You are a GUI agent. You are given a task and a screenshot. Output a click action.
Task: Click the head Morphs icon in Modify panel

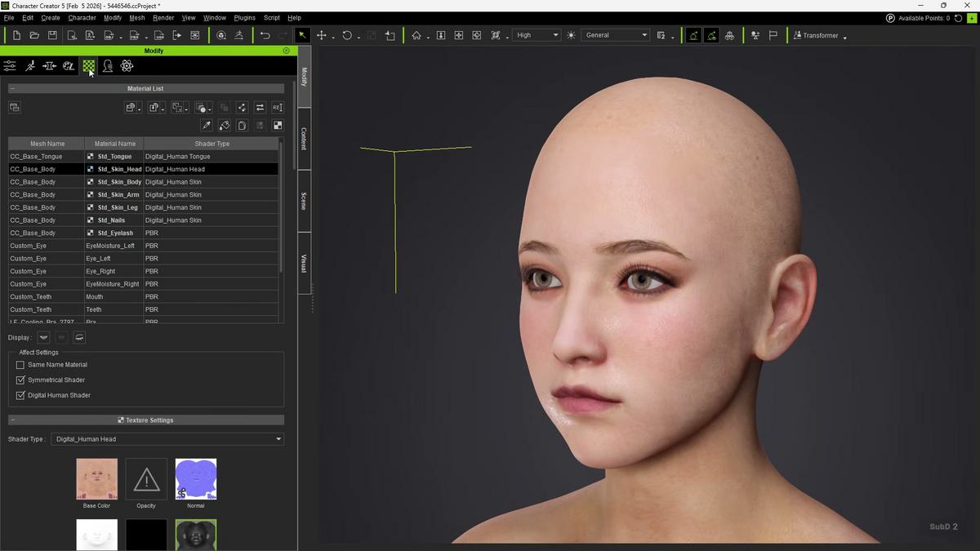pyautogui.click(x=108, y=65)
